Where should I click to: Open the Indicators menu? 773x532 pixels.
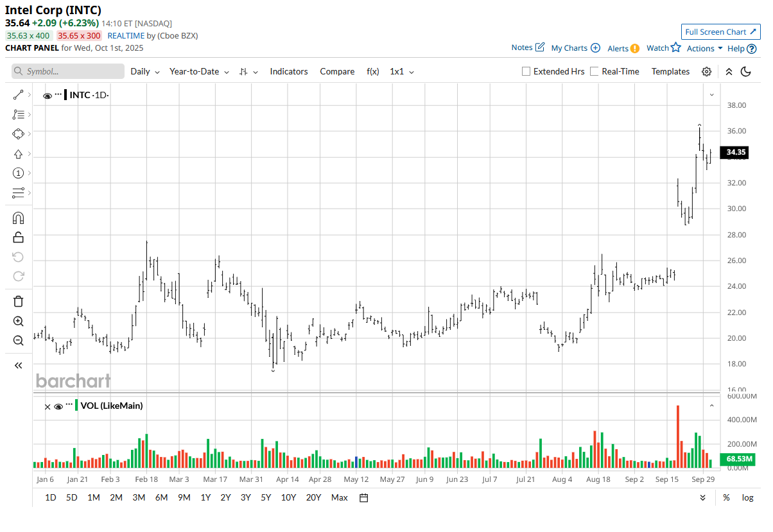pos(289,71)
